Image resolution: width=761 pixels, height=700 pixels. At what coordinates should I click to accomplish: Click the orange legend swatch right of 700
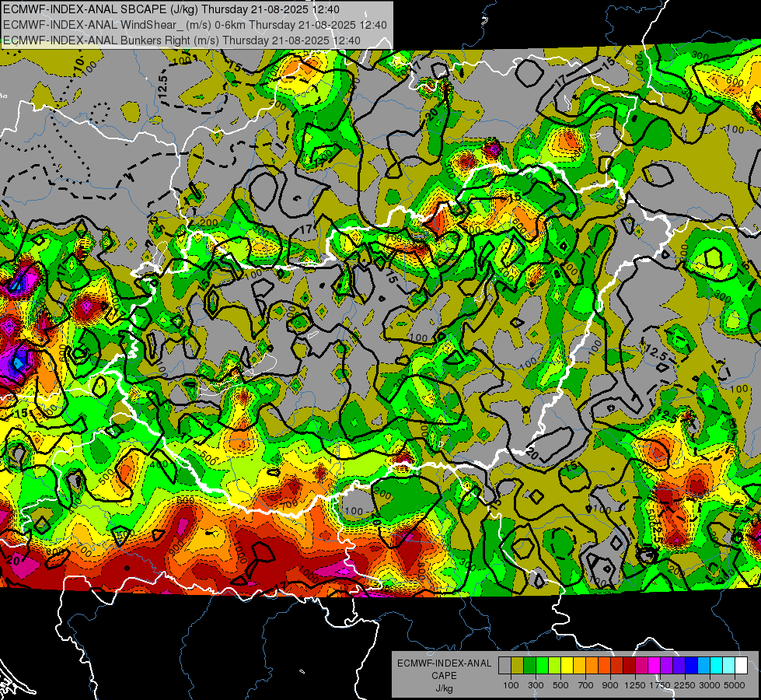pyautogui.click(x=592, y=666)
